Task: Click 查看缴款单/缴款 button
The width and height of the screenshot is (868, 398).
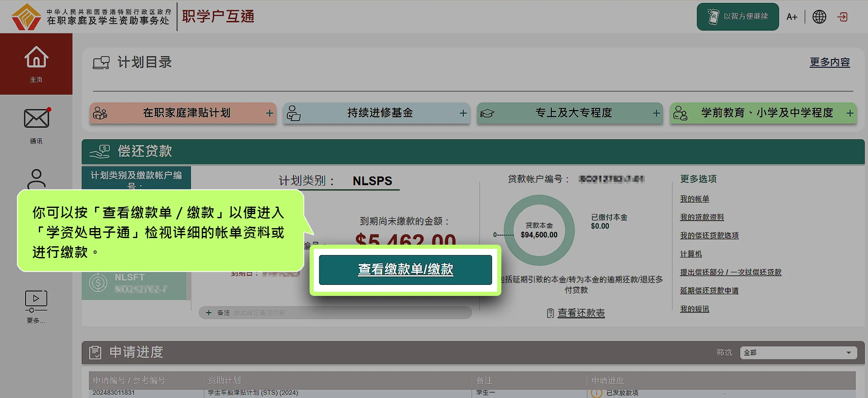Action: [x=405, y=270]
